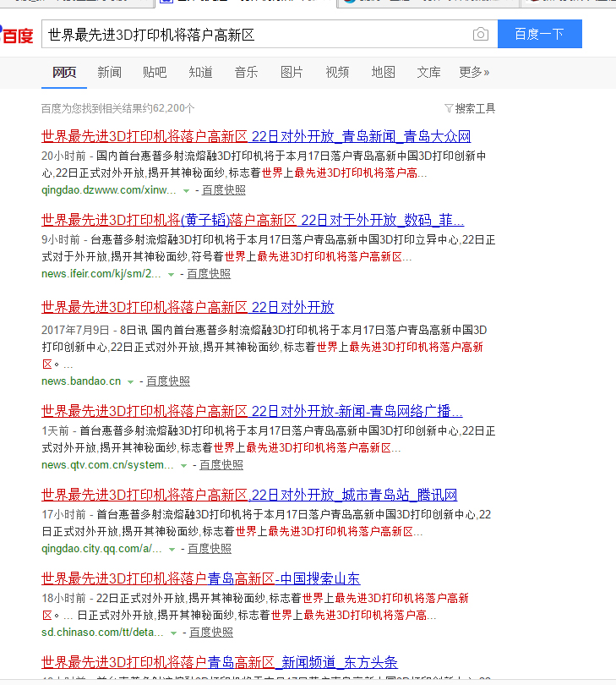This screenshot has height=685, width=616.
Task: Open 百度快照 for the news.bandao.cn result
Action: pyautogui.click(x=168, y=381)
